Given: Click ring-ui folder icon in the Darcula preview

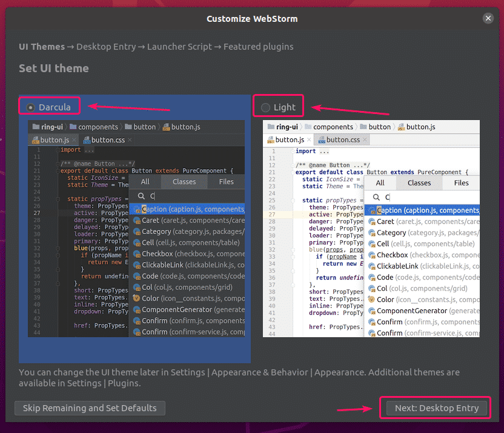Looking at the screenshot, I should 36,127.
